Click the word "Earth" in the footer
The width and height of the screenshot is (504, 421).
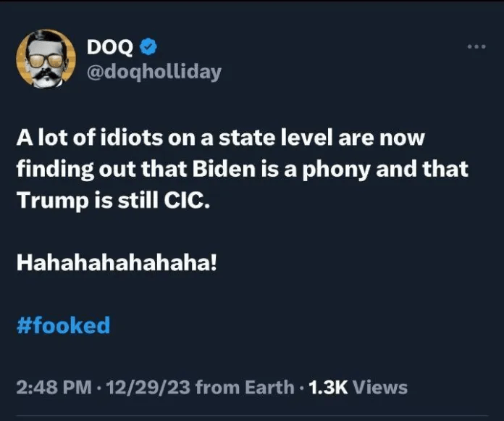[269, 387]
